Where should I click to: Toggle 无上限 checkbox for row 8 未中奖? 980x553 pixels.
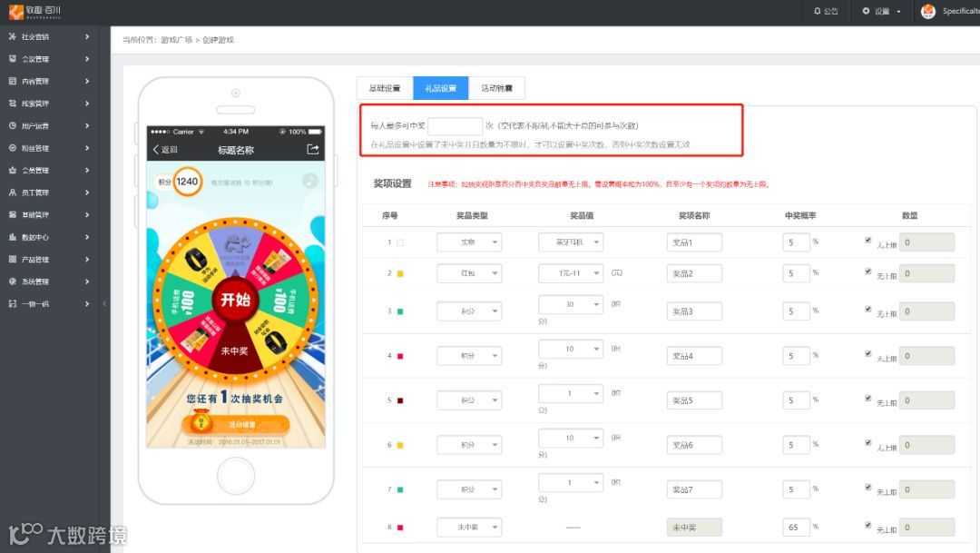(x=867, y=526)
